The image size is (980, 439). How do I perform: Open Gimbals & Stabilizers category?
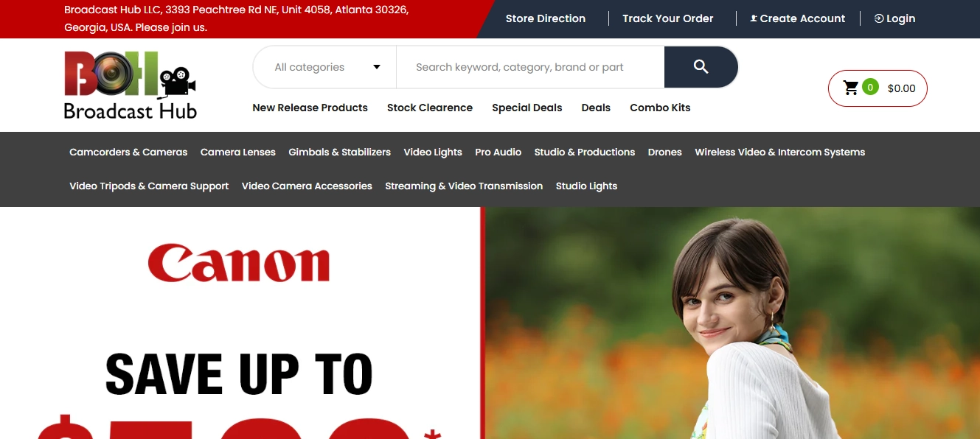pos(339,152)
